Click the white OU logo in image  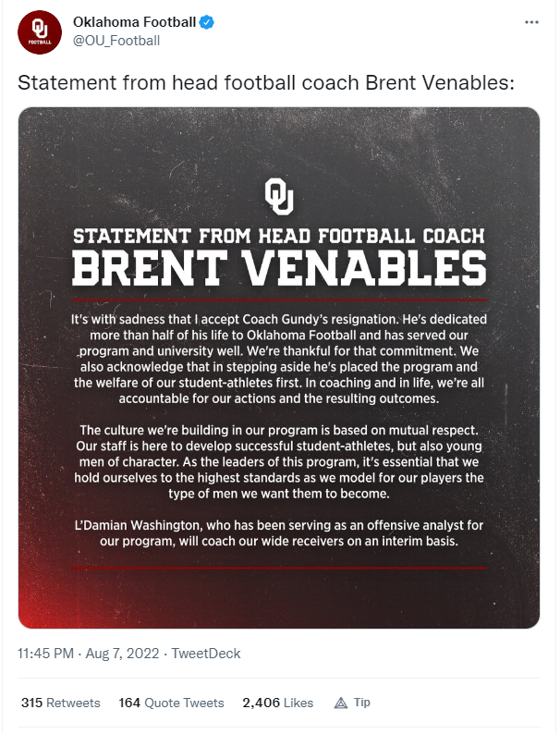(x=279, y=196)
